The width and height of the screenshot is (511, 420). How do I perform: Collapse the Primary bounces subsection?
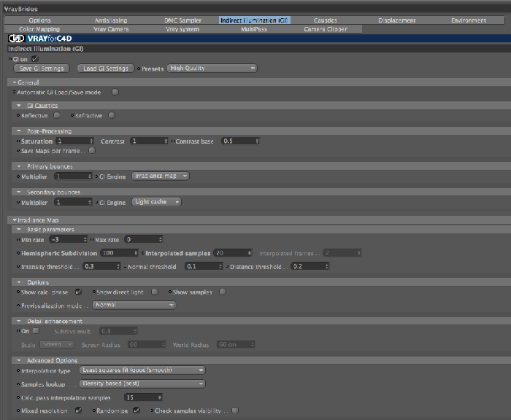(x=19, y=166)
